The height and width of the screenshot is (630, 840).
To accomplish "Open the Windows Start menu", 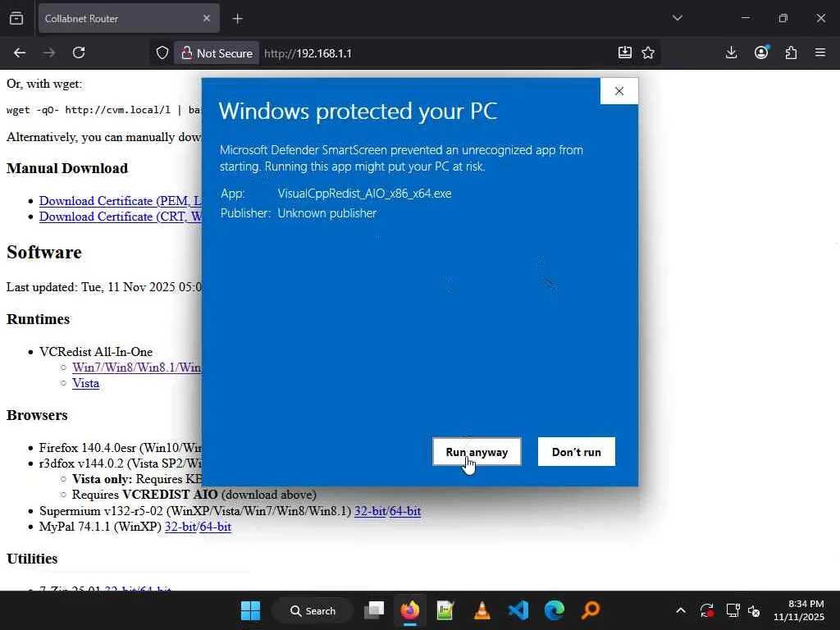I will pyautogui.click(x=251, y=610).
